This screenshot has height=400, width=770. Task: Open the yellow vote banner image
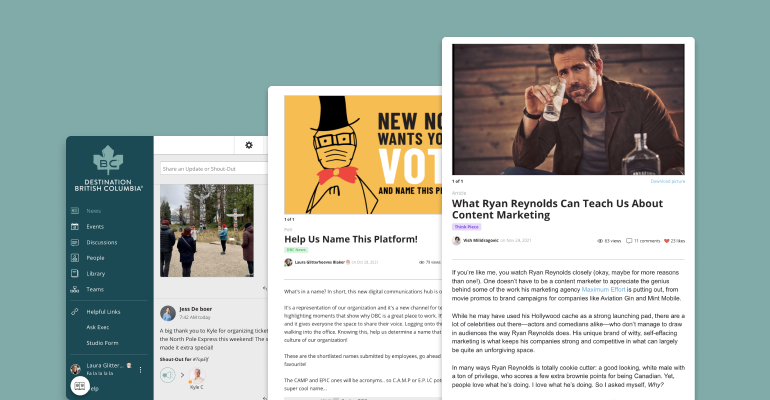click(363, 155)
